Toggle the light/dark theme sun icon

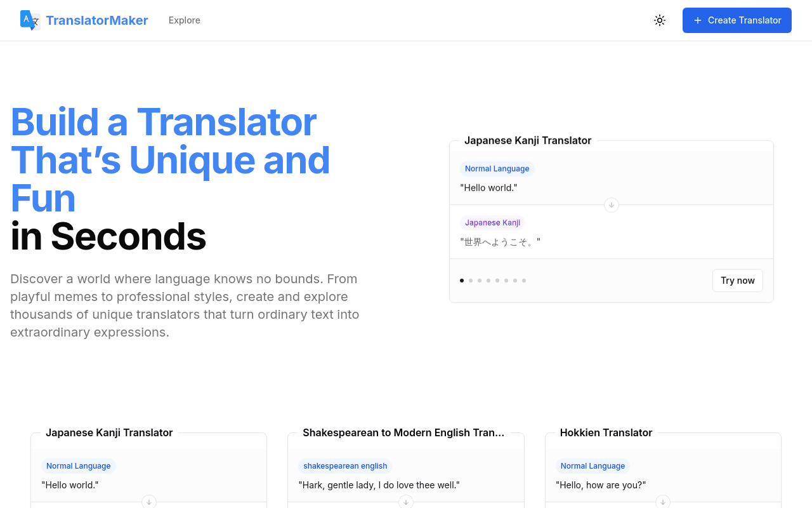pyautogui.click(x=660, y=20)
